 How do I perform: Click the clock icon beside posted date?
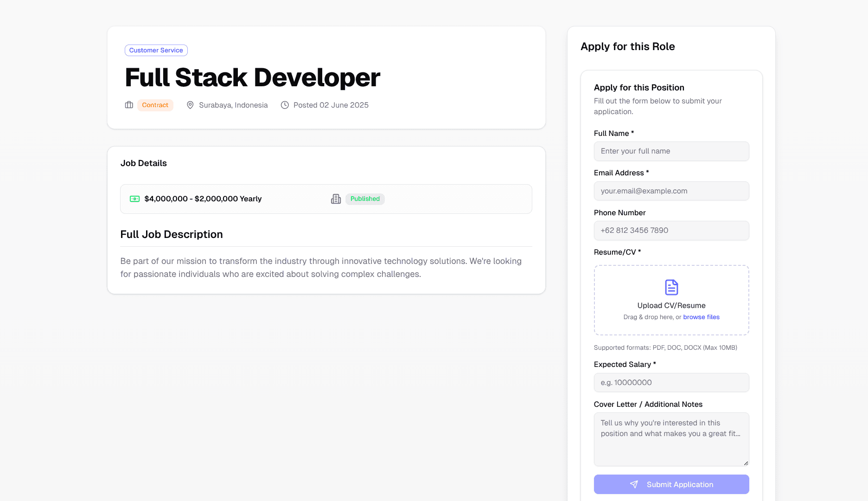click(x=285, y=105)
